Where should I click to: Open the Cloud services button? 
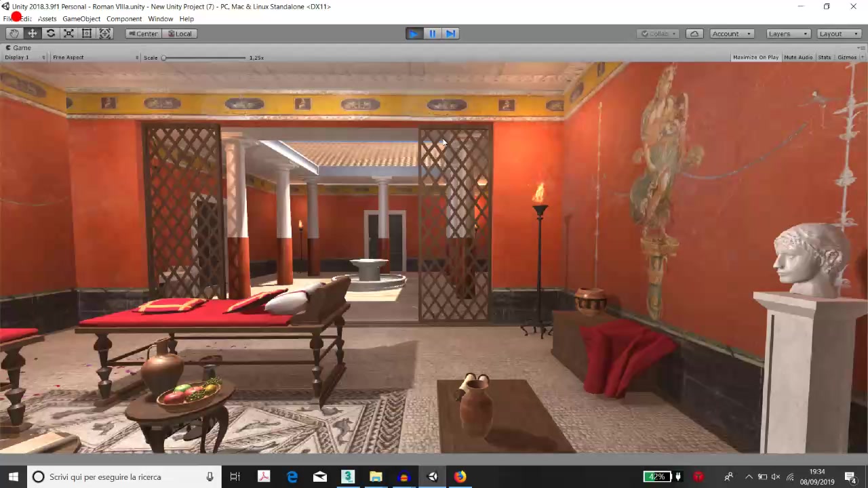coord(694,33)
